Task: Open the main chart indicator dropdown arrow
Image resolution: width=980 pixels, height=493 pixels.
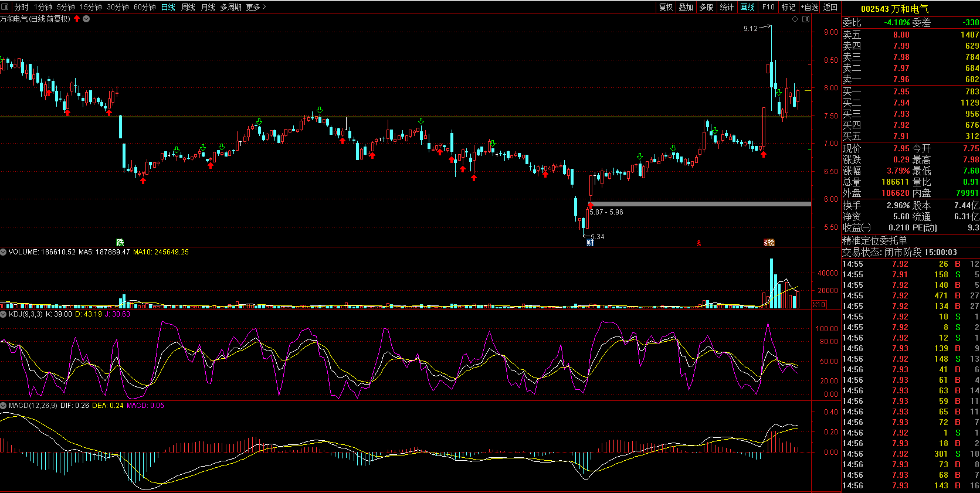Action: click(x=87, y=19)
